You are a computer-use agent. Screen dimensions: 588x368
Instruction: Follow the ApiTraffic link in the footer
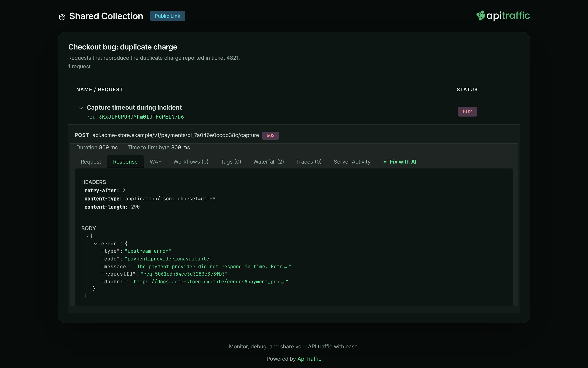tap(309, 359)
